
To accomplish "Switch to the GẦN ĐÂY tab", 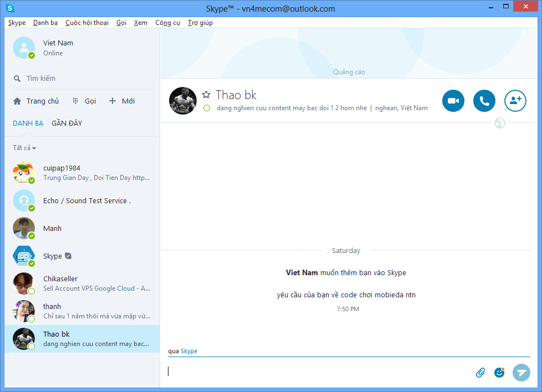I will pyautogui.click(x=67, y=123).
